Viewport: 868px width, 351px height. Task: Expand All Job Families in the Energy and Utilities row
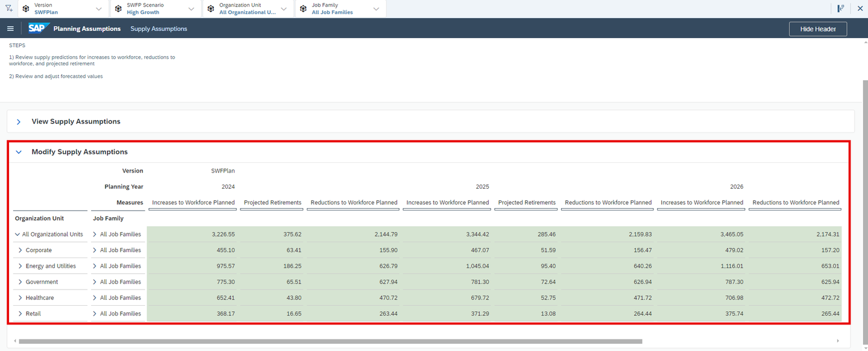95,266
